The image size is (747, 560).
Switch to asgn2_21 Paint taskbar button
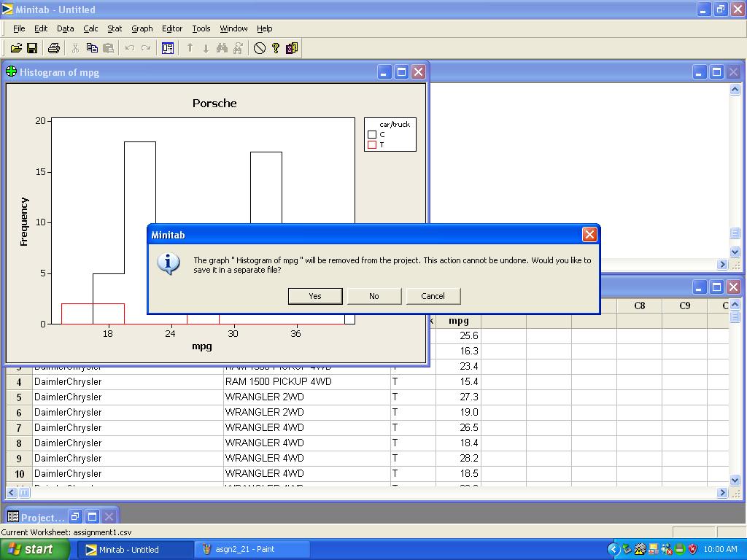252,549
